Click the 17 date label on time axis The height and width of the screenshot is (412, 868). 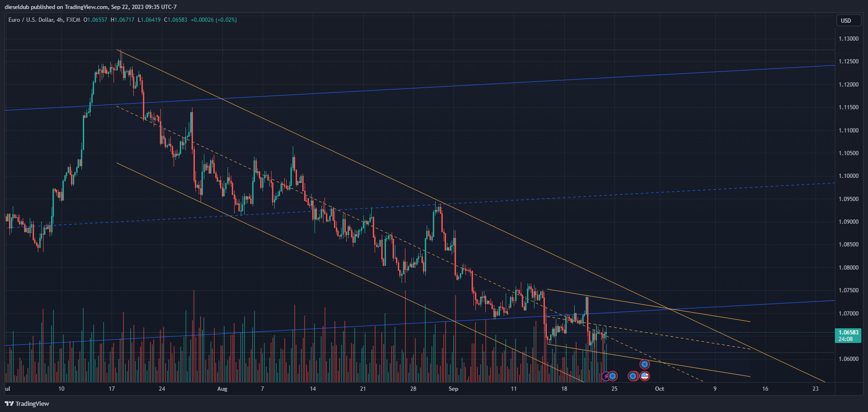tap(112, 389)
